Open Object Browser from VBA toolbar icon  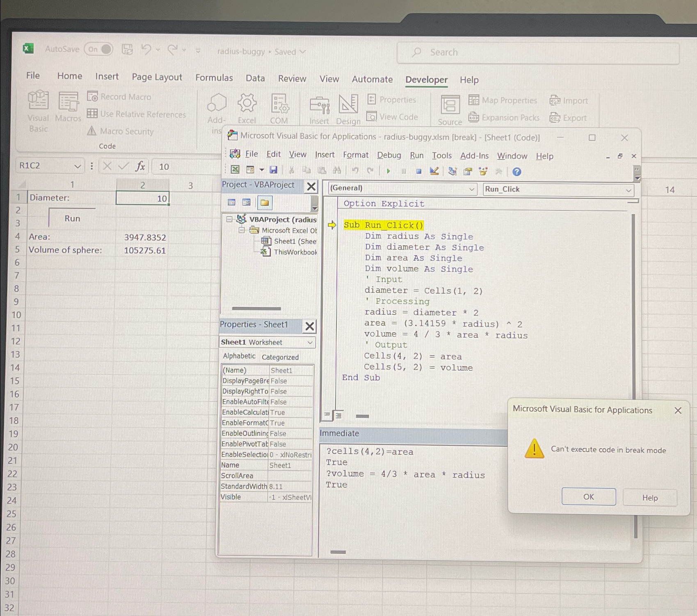point(483,171)
